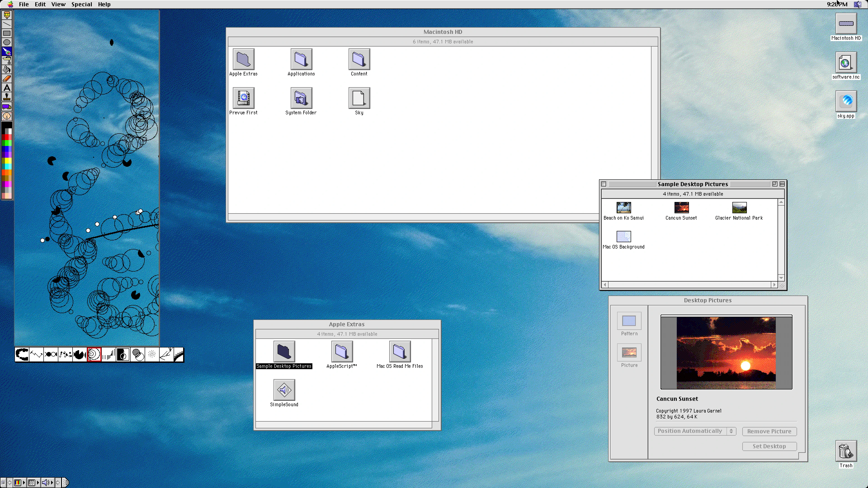Viewport: 868px width, 488px height.
Task: Choose the concentric circles brush option
Action: click(94, 355)
